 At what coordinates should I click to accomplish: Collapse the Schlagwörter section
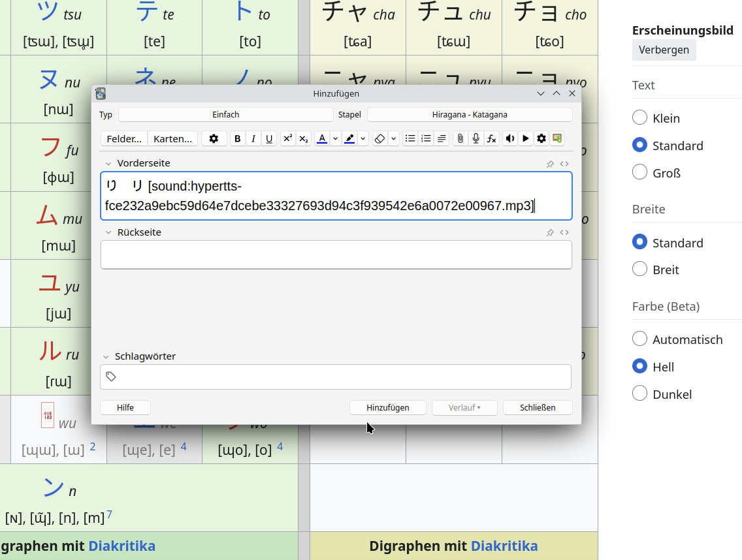point(108,356)
